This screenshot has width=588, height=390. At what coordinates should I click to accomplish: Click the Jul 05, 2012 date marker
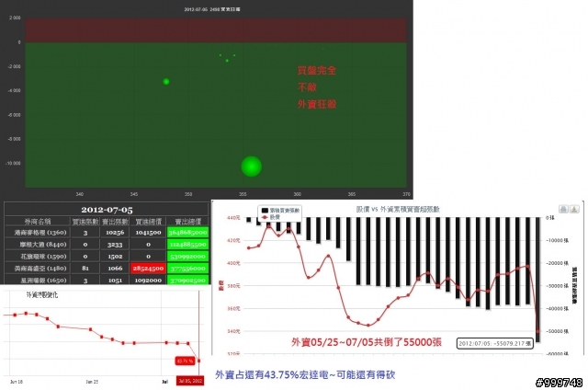tap(190, 381)
